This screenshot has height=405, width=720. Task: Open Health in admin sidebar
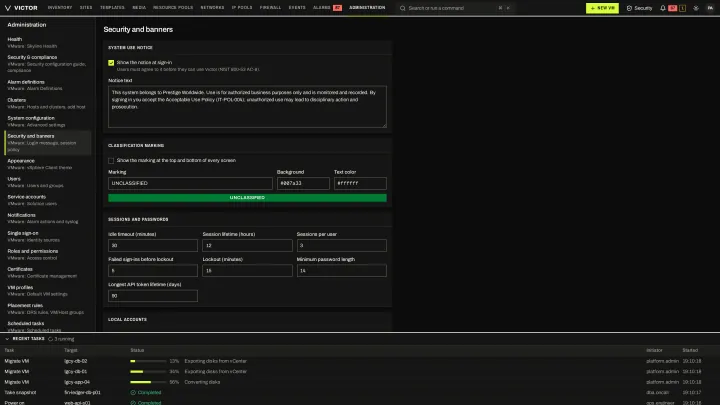[x=48, y=43]
